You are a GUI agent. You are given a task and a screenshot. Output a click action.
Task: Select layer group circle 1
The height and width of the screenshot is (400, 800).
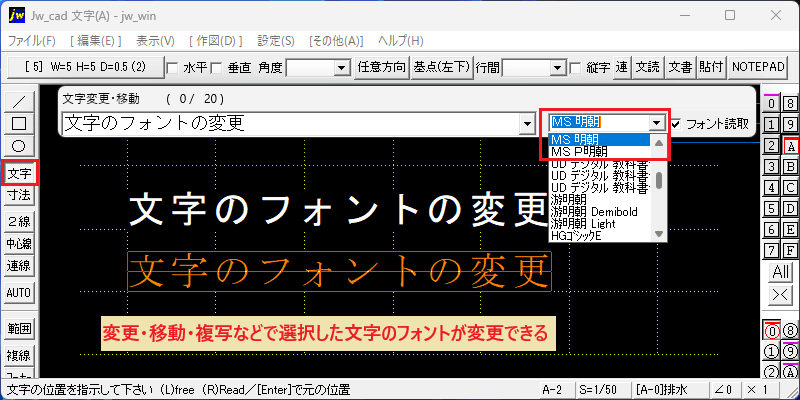click(x=772, y=352)
